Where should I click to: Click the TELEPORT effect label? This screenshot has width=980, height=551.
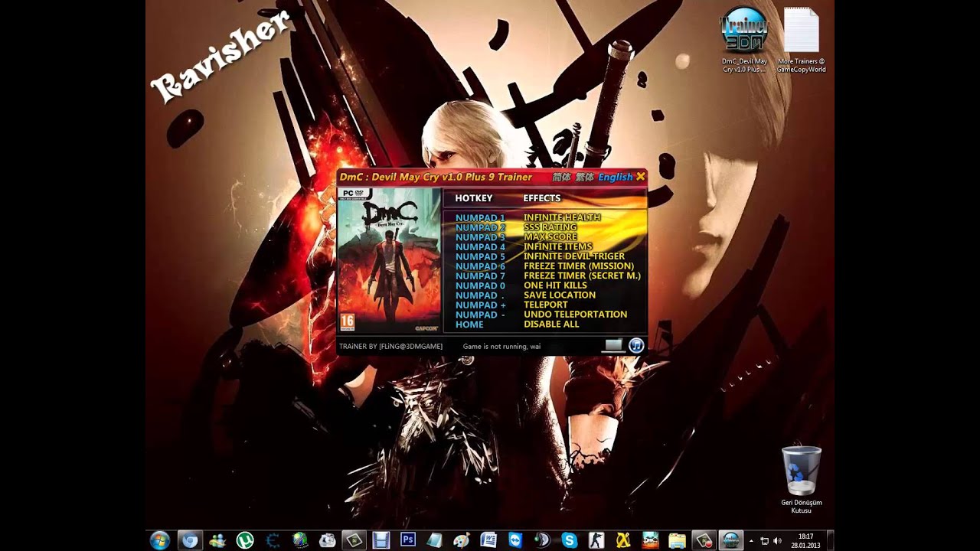click(546, 305)
